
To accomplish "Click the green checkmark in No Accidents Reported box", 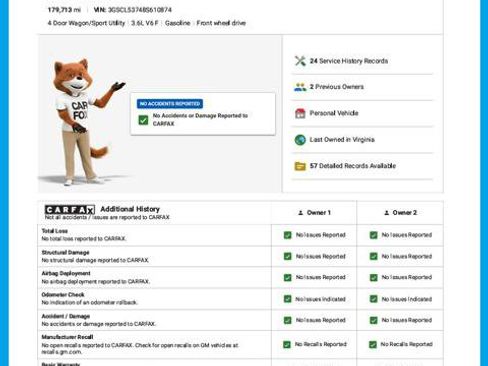I will click(143, 120).
